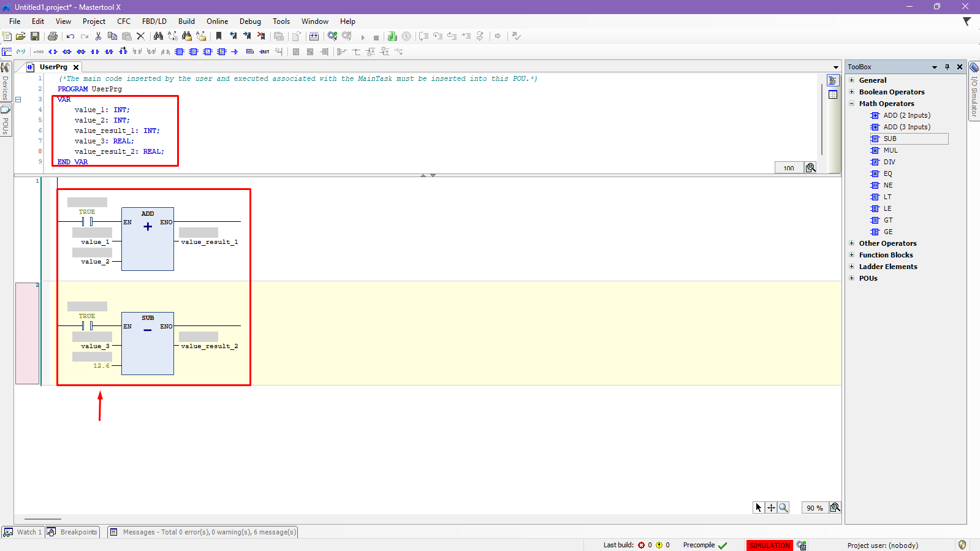The width and height of the screenshot is (980, 551).
Task: Expand the Function Blocks category
Action: click(852, 255)
